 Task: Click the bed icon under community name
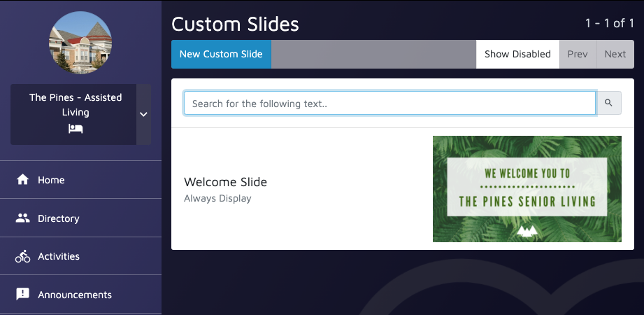[x=76, y=129]
